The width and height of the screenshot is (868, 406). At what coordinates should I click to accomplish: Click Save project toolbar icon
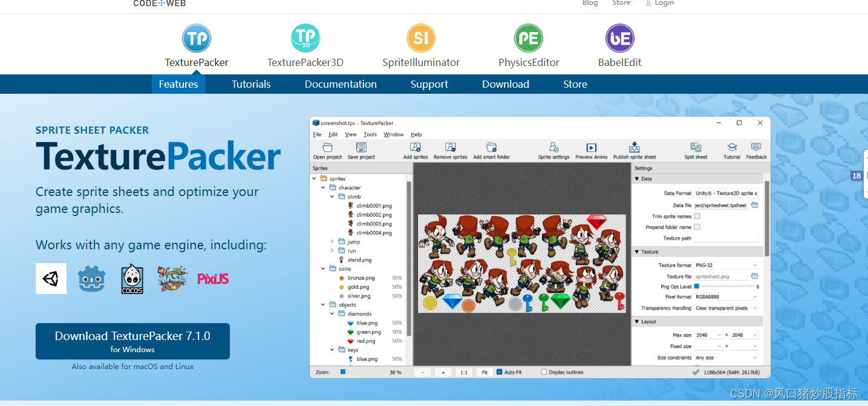[x=361, y=147]
